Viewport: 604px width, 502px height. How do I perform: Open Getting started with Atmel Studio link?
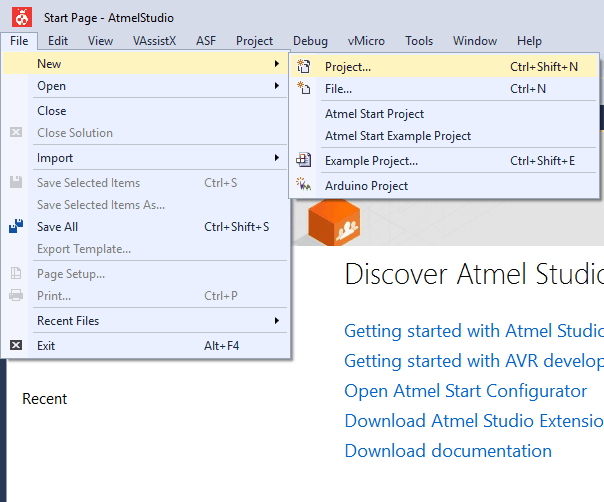click(474, 331)
